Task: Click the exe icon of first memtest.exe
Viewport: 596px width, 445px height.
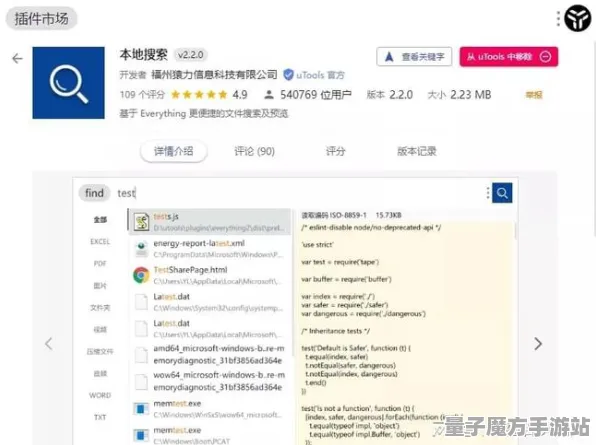Action: pos(141,409)
